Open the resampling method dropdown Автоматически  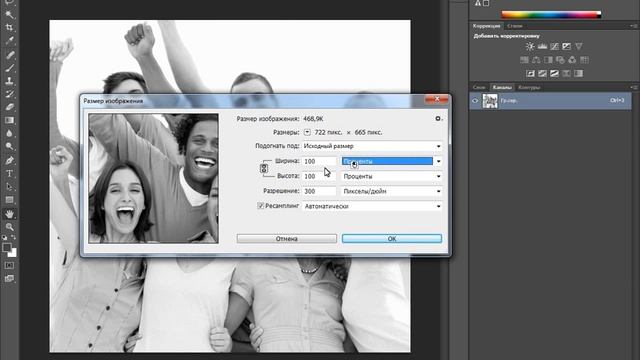pyautogui.click(x=372, y=206)
